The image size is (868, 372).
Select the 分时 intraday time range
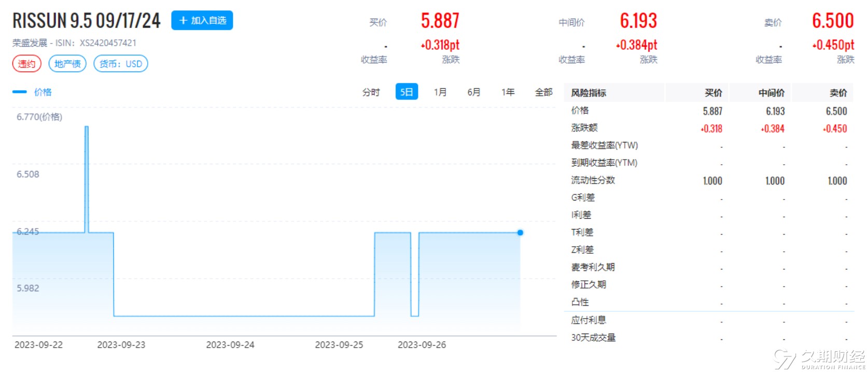tap(371, 92)
